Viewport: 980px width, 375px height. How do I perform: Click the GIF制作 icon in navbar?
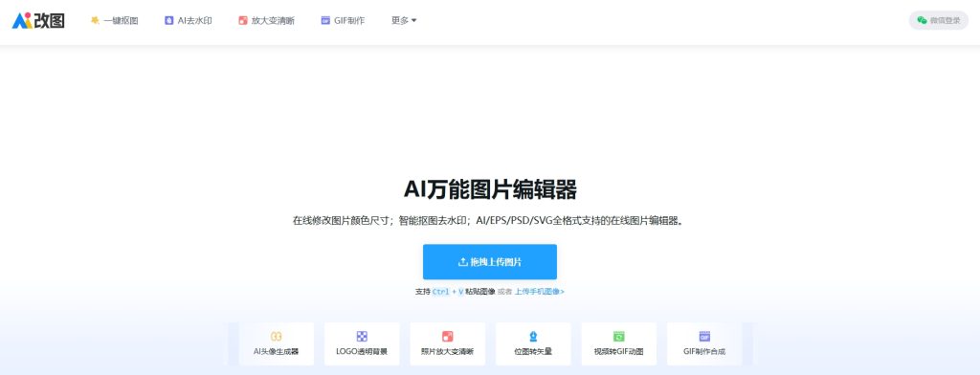pyautogui.click(x=325, y=21)
